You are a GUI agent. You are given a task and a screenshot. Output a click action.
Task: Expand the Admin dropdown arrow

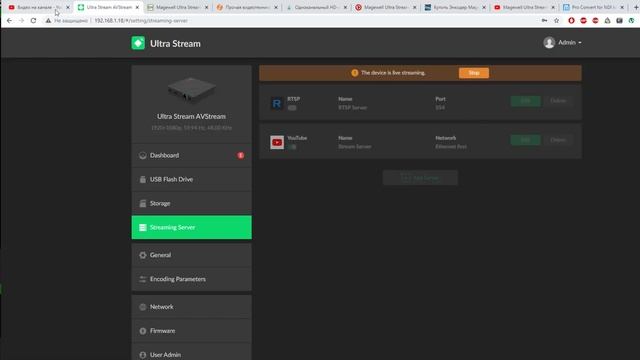pos(580,43)
